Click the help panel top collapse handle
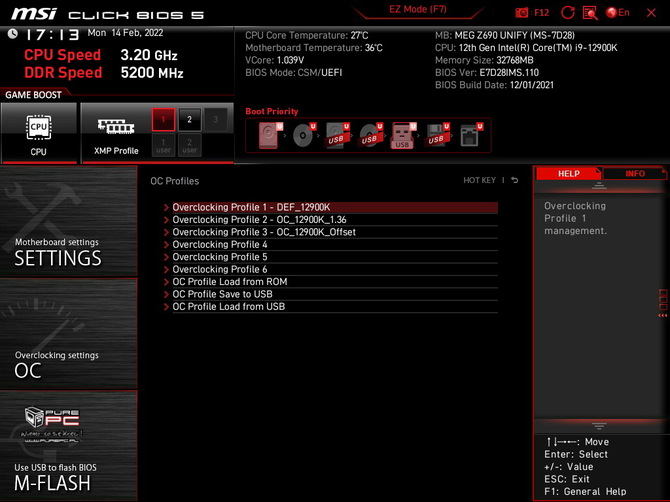The width and height of the screenshot is (670, 502). pyautogui.click(x=599, y=186)
